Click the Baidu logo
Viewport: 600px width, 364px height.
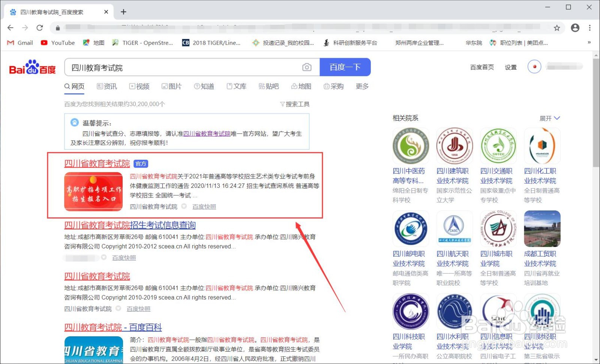click(32, 67)
